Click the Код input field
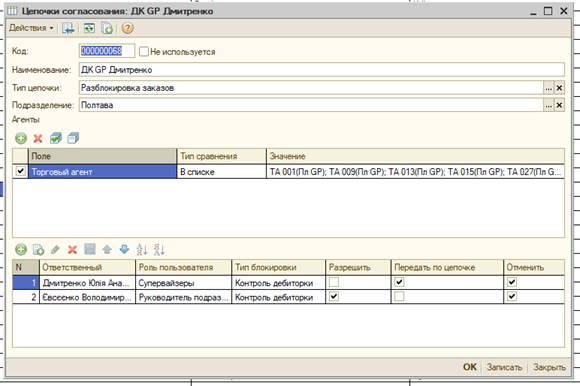 point(107,51)
